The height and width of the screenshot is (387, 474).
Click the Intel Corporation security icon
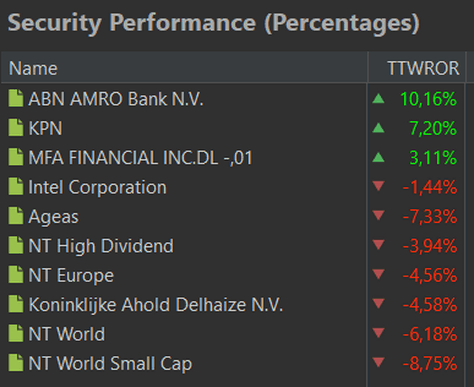16,186
